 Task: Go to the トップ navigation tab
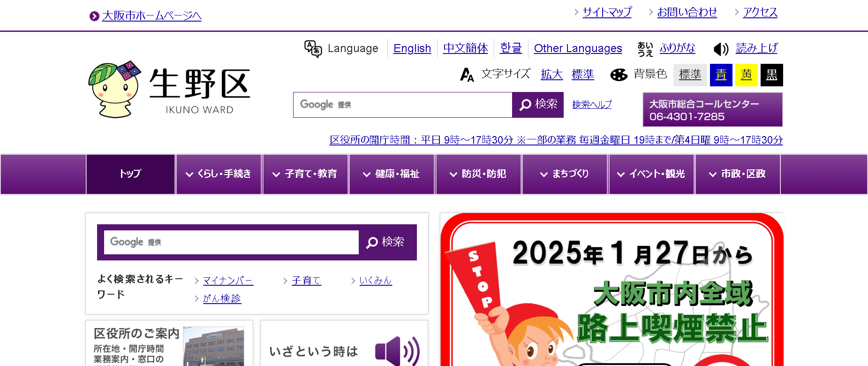[x=130, y=174]
